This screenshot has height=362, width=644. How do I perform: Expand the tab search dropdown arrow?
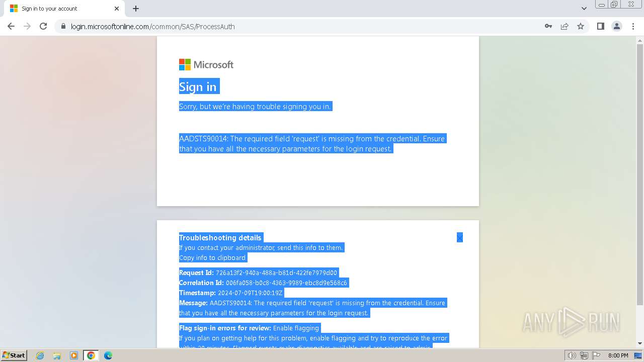pyautogui.click(x=584, y=9)
